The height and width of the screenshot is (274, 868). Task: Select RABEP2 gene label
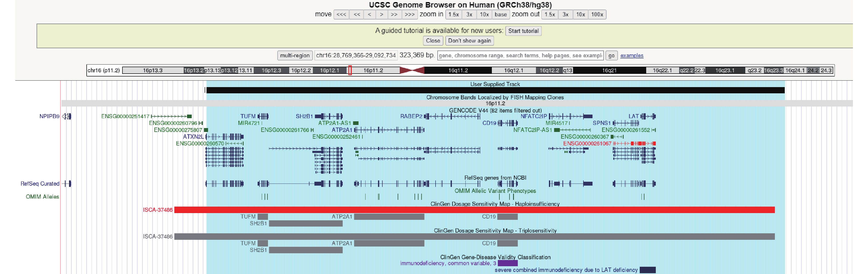(411, 116)
